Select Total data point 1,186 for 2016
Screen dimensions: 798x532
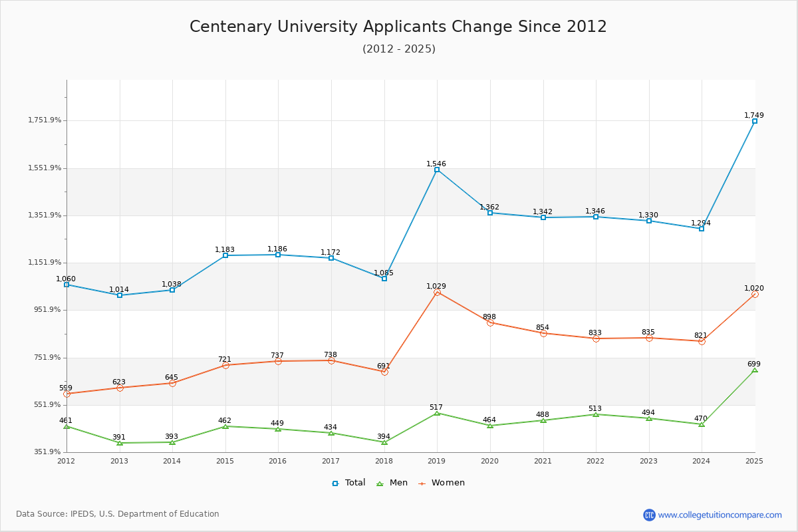(x=278, y=255)
